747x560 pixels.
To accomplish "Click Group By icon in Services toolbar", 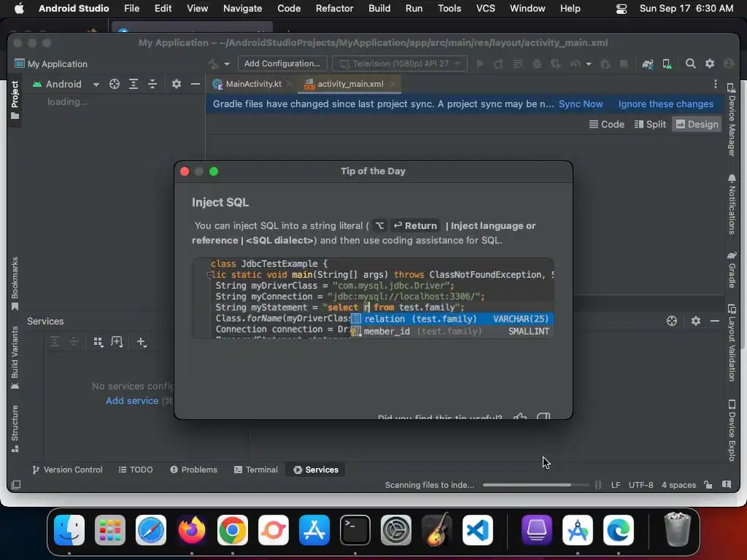I will coord(98,342).
